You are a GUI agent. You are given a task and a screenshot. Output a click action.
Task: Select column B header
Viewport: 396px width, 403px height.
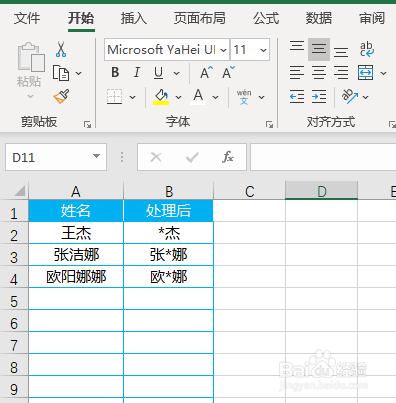click(169, 191)
